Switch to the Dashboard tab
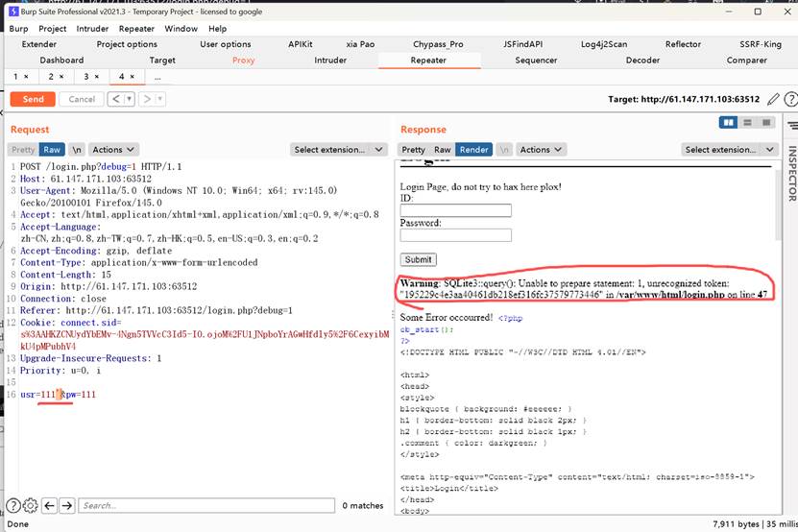798x532 pixels. tap(61, 60)
